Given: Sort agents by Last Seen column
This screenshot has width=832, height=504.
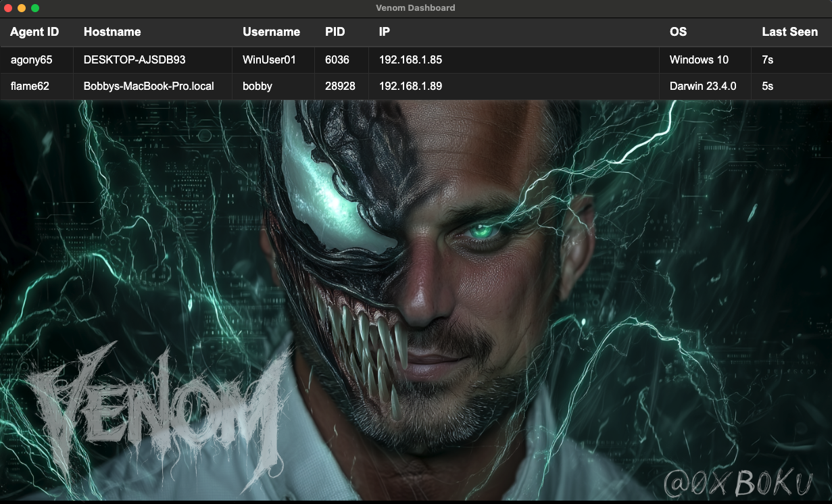Looking at the screenshot, I should click(789, 32).
